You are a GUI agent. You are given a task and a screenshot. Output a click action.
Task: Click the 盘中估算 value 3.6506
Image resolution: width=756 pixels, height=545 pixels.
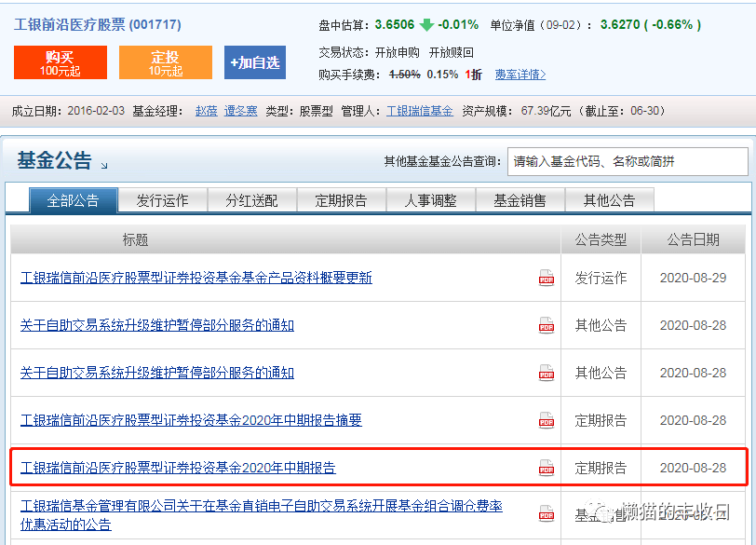click(395, 24)
